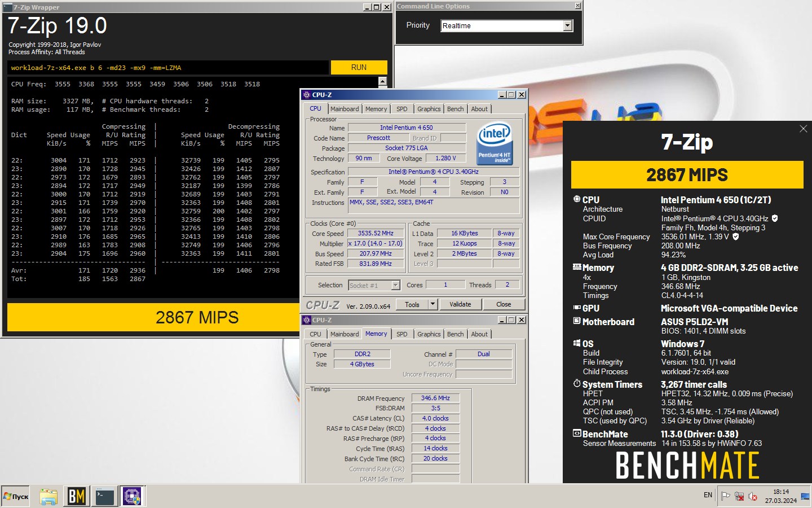The image size is (812, 508).
Task: Open BenchMate from the taskbar
Action: tap(77, 496)
